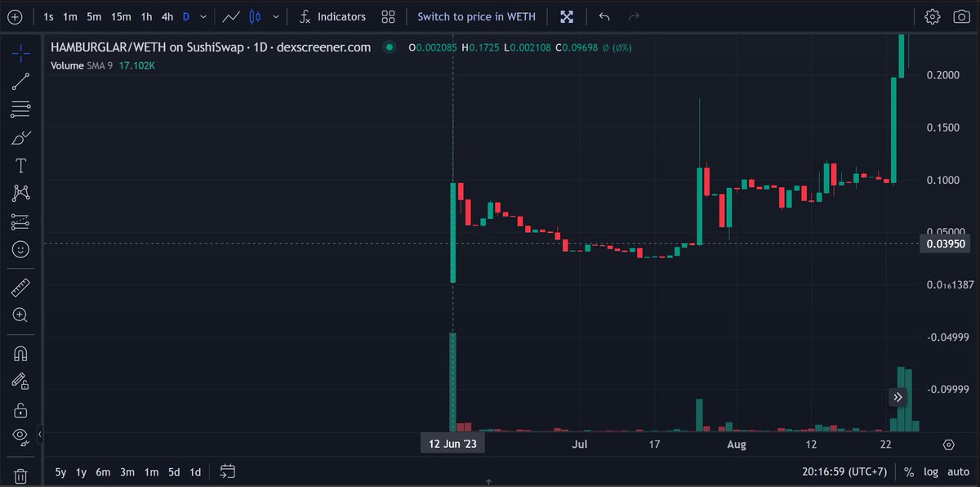The height and width of the screenshot is (487, 980).
Task: Select the D daily timeframe
Action: pyautogui.click(x=185, y=16)
